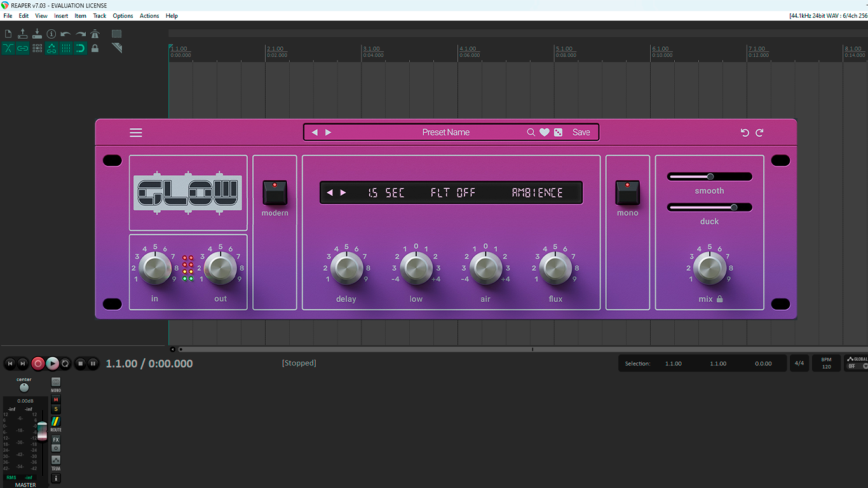Click the duck slider
The width and height of the screenshot is (868, 488).
point(709,207)
